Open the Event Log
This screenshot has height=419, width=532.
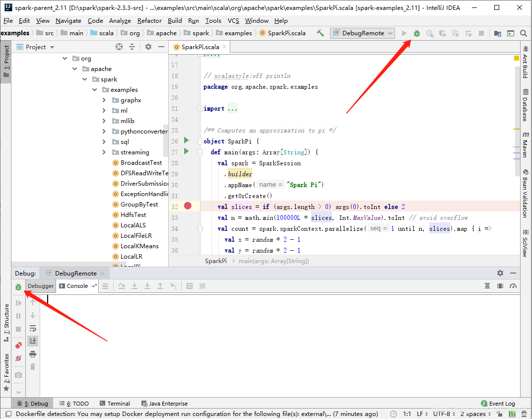click(x=498, y=404)
